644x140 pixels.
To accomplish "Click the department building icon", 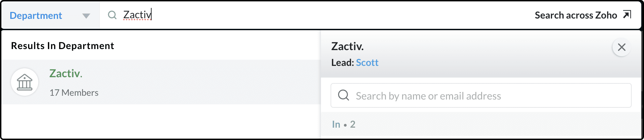I will (25, 82).
